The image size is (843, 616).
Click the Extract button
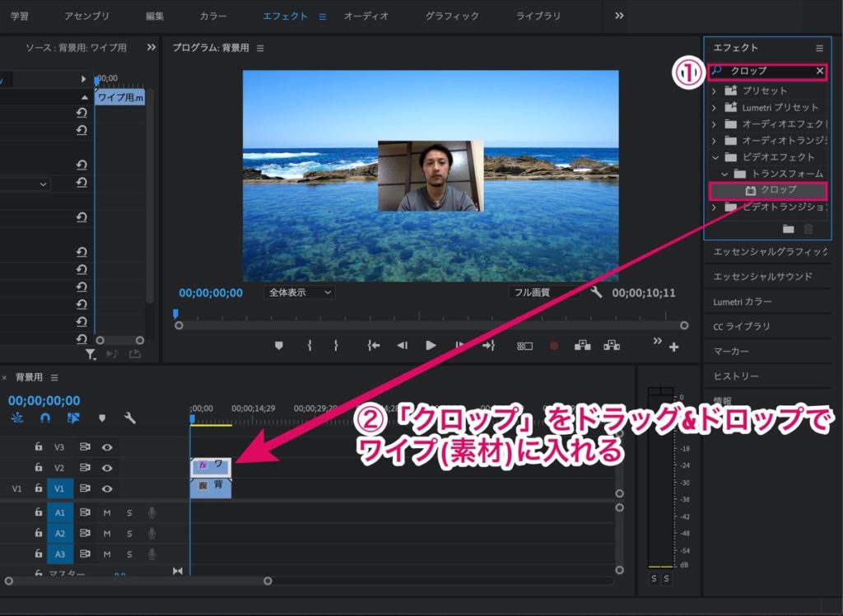click(612, 345)
